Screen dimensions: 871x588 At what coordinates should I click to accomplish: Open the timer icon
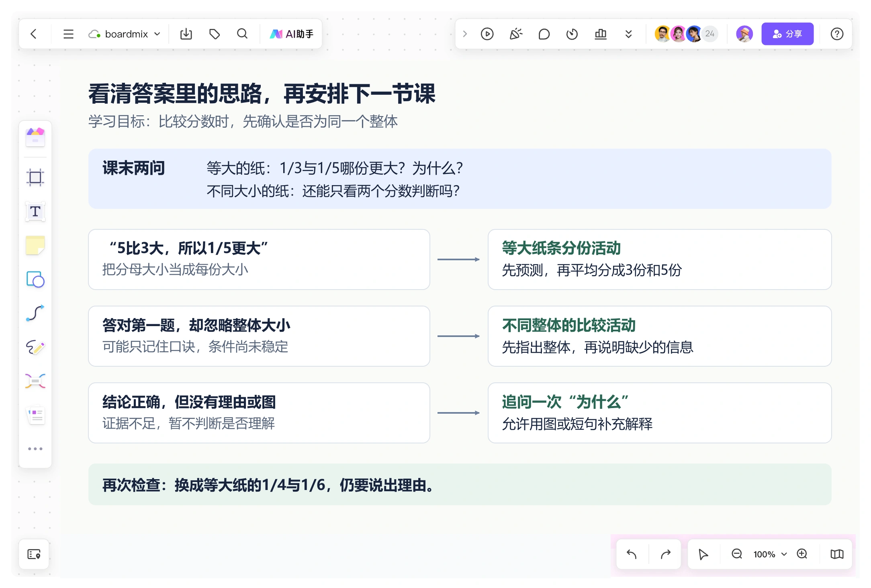pyautogui.click(x=572, y=34)
